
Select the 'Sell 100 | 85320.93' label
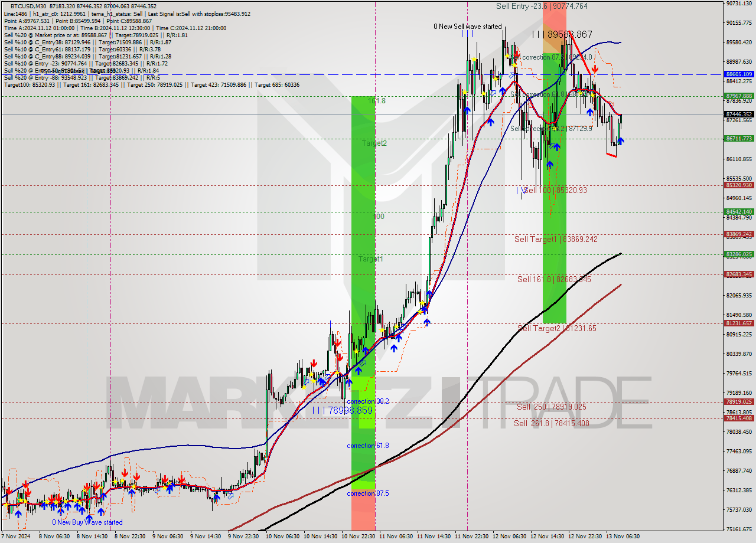pyautogui.click(x=556, y=190)
